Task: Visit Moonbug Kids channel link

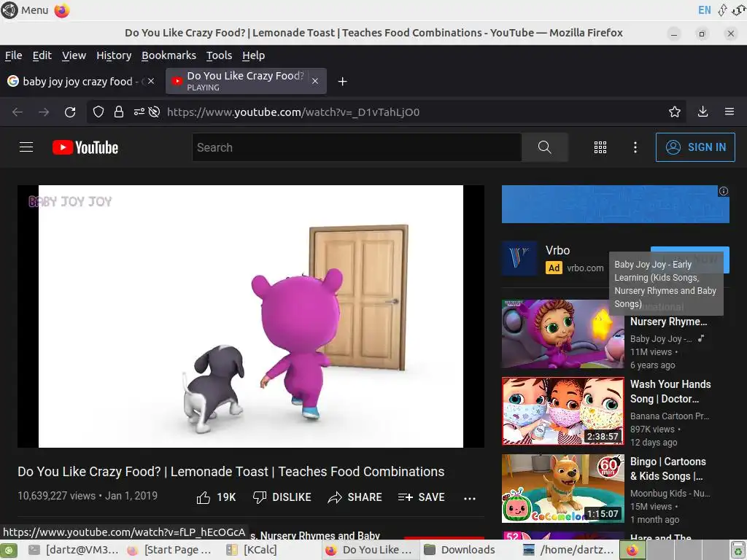Action: click(670, 494)
